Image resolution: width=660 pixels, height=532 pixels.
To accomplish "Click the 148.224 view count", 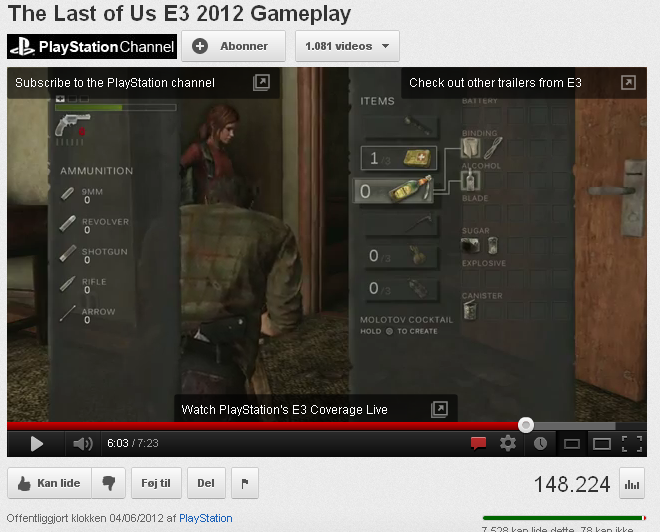I will tap(572, 484).
